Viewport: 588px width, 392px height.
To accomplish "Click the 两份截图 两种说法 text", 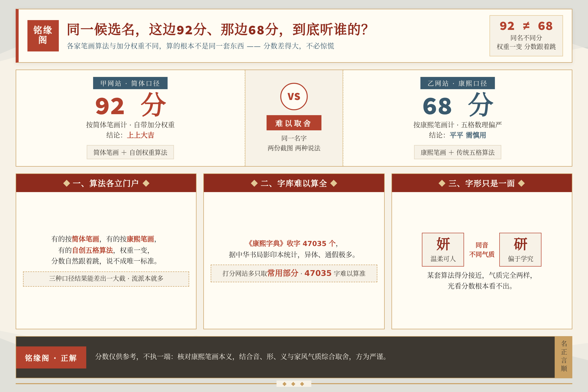I will [294, 148].
